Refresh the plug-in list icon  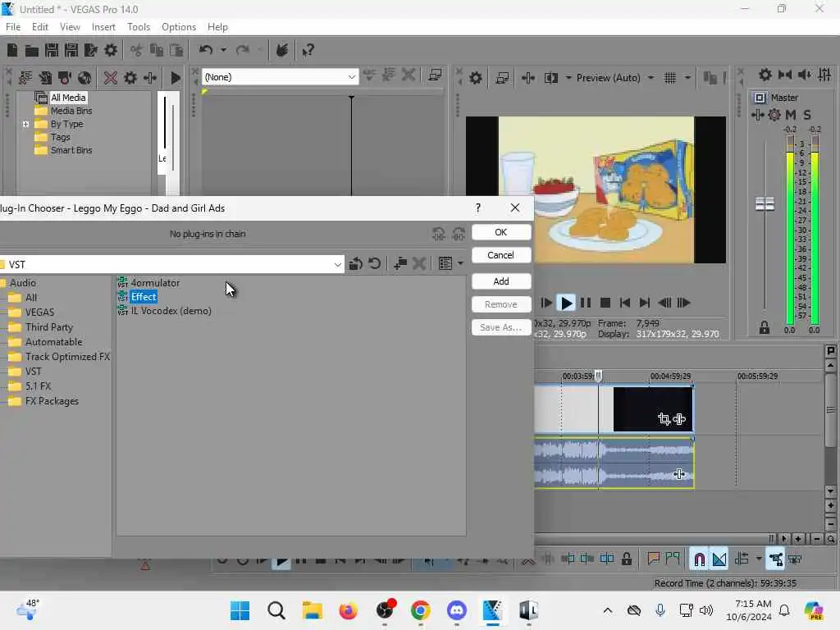(375, 263)
